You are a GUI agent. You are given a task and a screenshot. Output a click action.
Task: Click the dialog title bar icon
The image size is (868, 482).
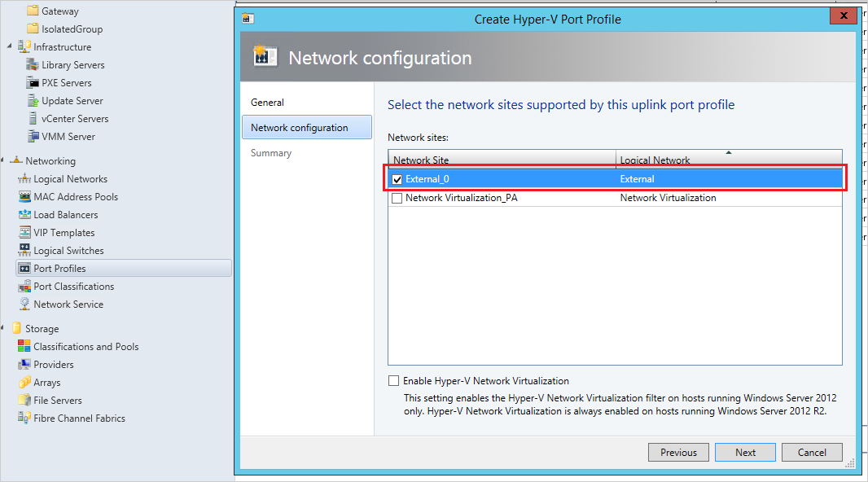pyautogui.click(x=248, y=19)
